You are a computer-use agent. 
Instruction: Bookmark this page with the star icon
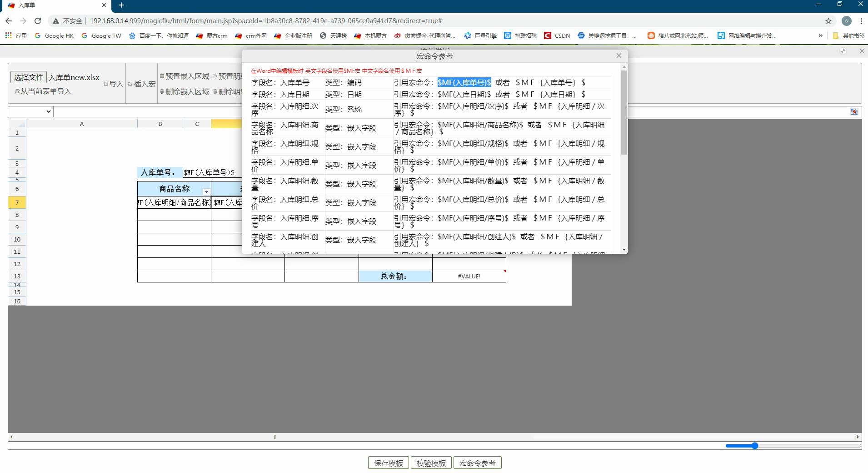point(828,21)
